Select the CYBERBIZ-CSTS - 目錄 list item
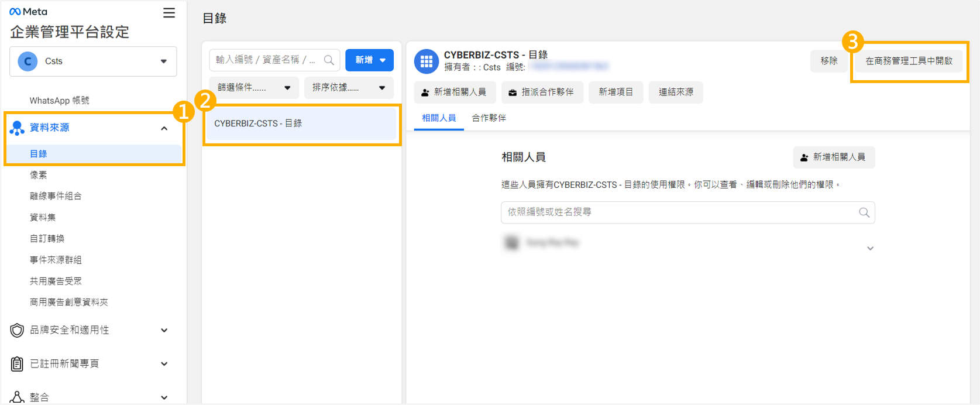 pyautogui.click(x=302, y=124)
